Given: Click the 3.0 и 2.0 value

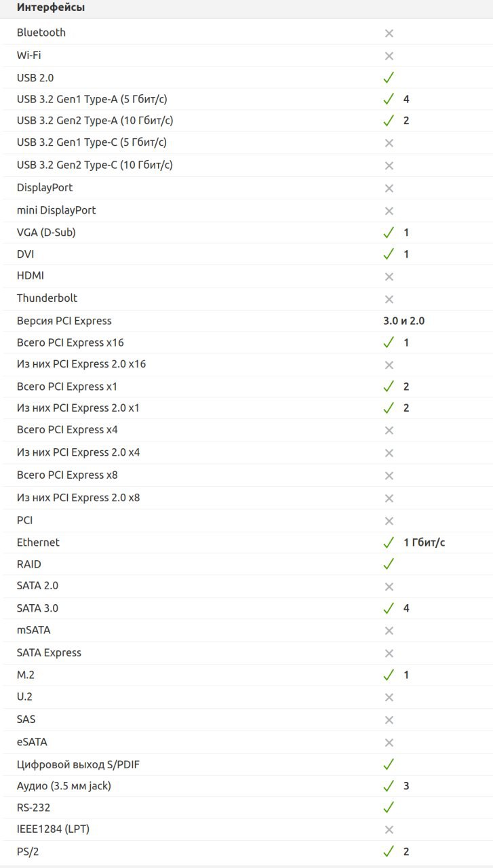Looking at the screenshot, I should (404, 321).
